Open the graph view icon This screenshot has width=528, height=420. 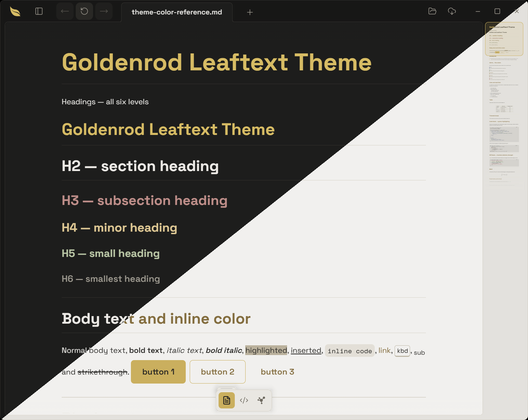tap(261, 400)
